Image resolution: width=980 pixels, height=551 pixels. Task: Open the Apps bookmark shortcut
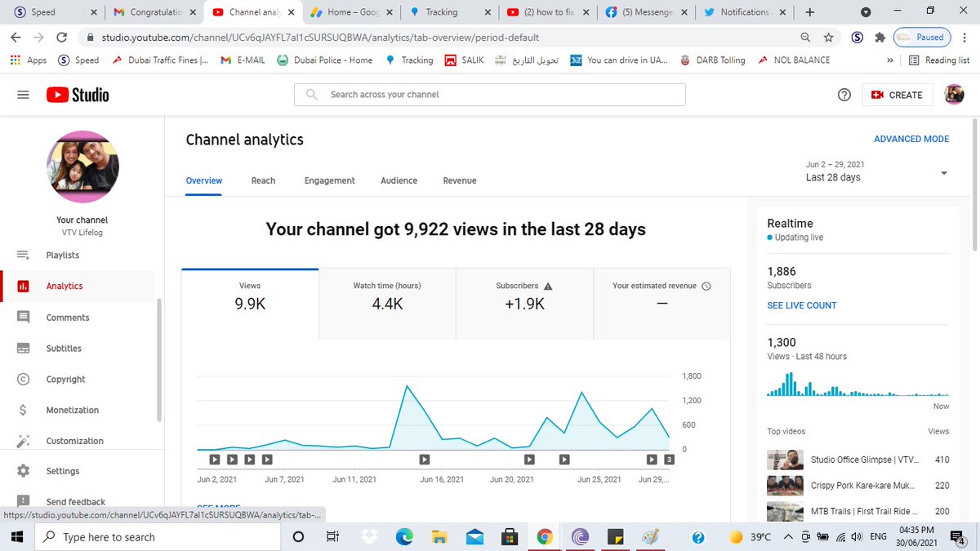coord(29,60)
